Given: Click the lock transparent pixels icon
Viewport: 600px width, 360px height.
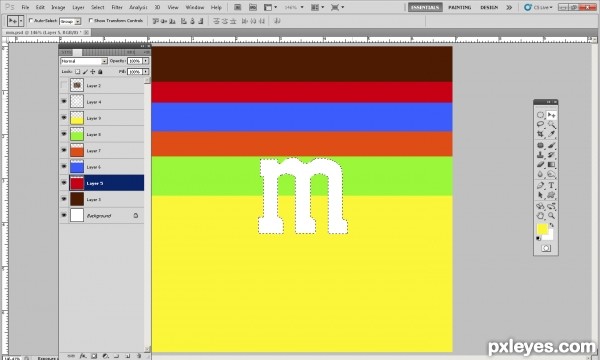Looking at the screenshot, I should pyautogui.click(x=78, y=72).
